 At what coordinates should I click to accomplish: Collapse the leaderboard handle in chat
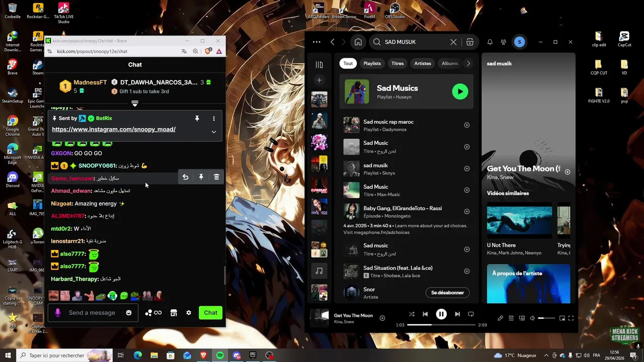pos(135,104)
